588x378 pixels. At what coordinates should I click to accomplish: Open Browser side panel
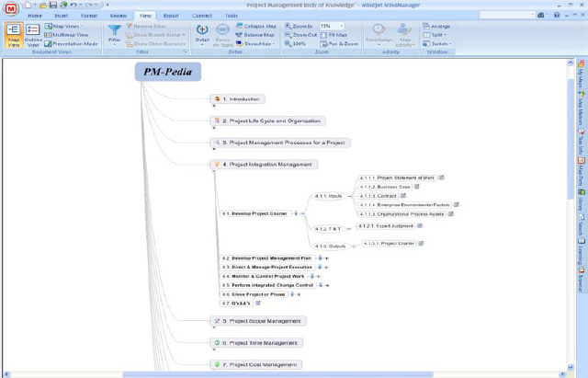[x=581, y=280]
